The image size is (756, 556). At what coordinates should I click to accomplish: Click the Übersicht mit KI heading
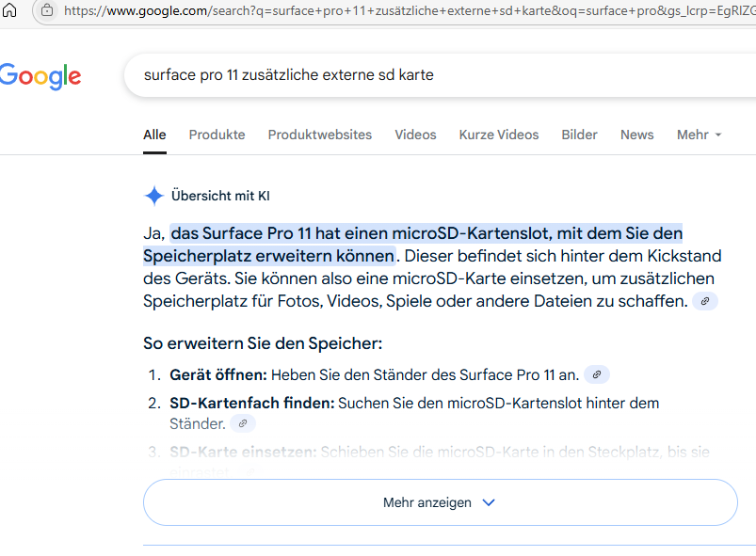coord(221,196)
